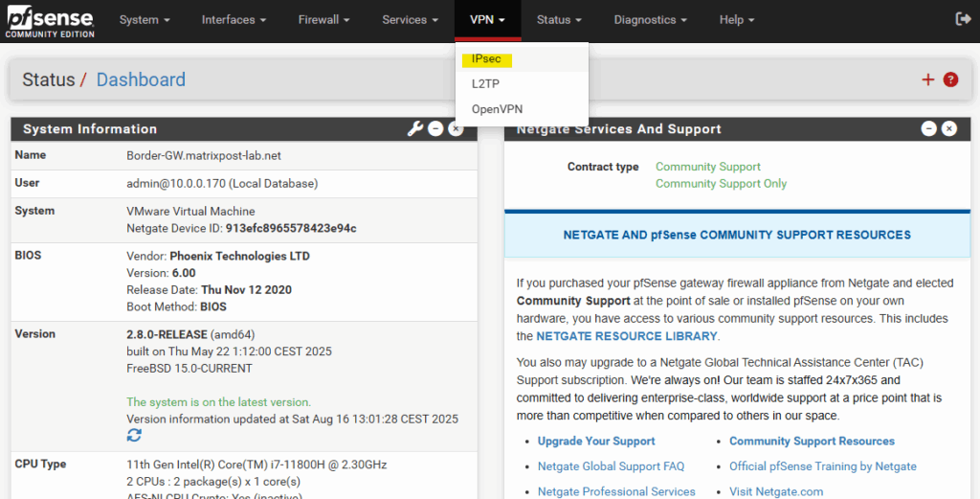The image size is (980, 499).
Task: Click the CPU type i7-11800H text
Action: click(256, 465)
